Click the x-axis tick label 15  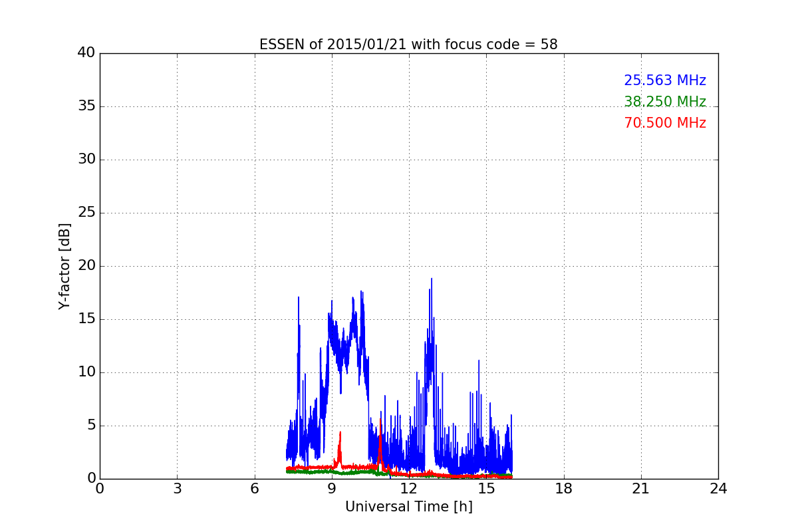[486, 489]
